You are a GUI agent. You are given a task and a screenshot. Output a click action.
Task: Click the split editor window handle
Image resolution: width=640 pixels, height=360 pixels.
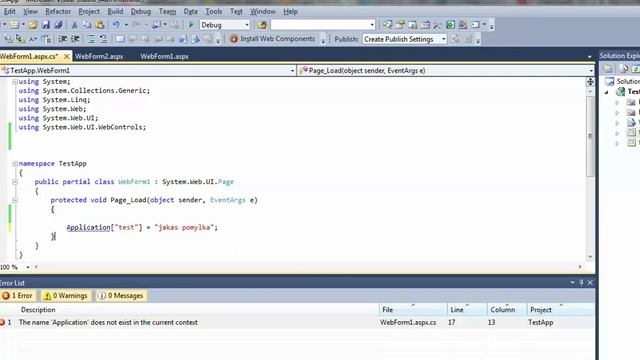(590, 82)
